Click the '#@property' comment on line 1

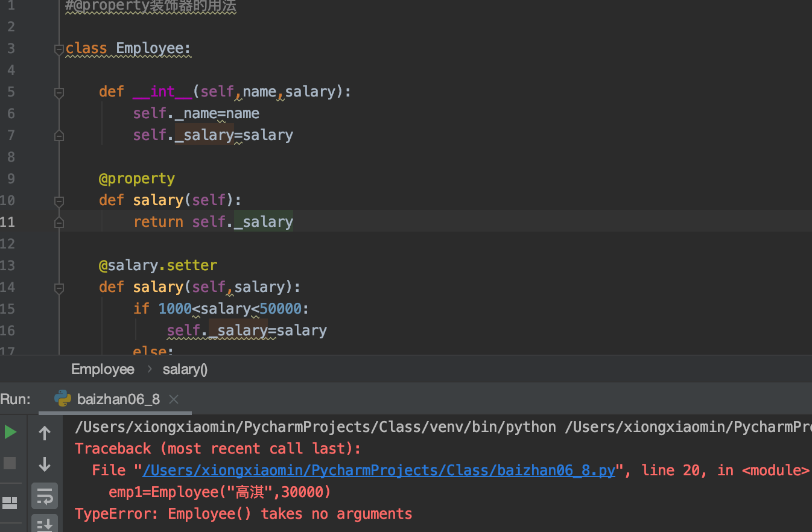[x=150, y=7]
